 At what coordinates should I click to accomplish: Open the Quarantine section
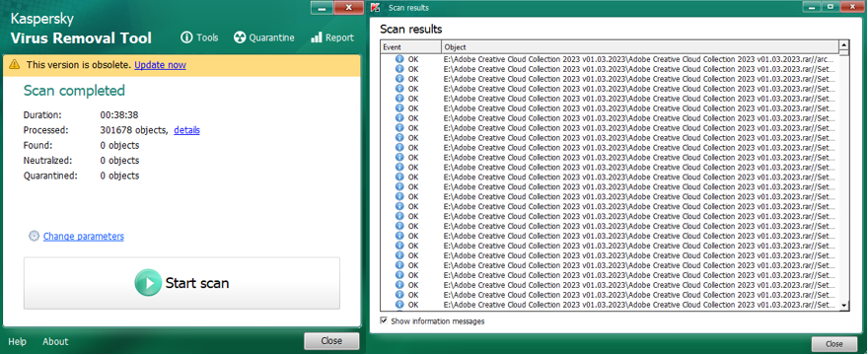264,37
